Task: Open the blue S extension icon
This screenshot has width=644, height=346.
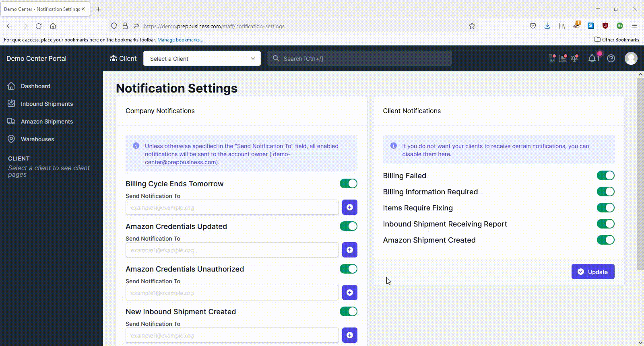Action: pos(591,26)
